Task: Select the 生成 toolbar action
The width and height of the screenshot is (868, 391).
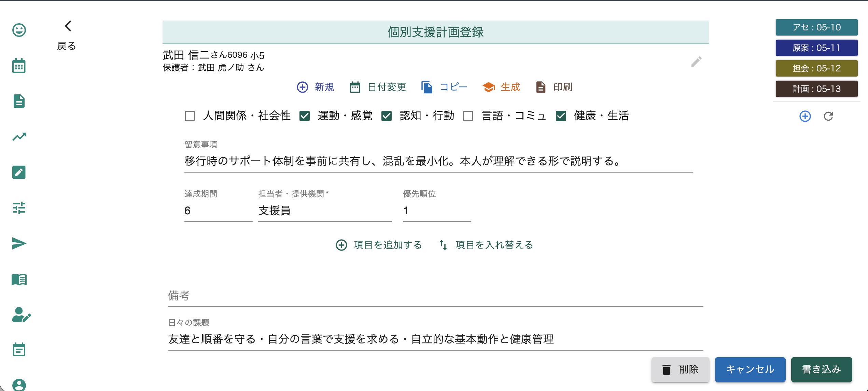Action: [x=501, y=87]
